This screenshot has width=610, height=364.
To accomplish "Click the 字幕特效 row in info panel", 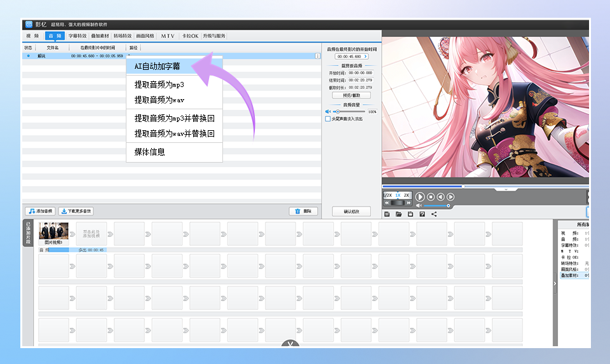I will [x=574, y=245].
